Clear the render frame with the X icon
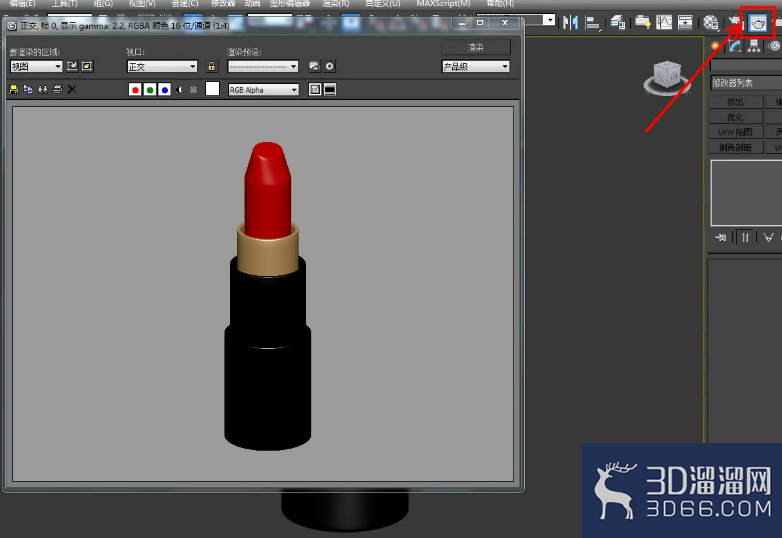This screenshot has width=782, height=538. click(72, 89)
